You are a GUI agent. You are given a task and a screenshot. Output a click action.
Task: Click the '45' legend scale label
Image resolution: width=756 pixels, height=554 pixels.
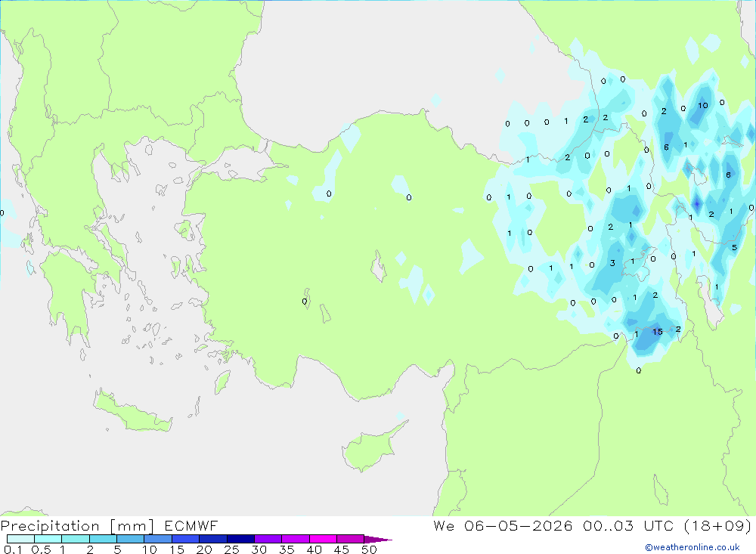pyautogui.click(x=342, y=549)
